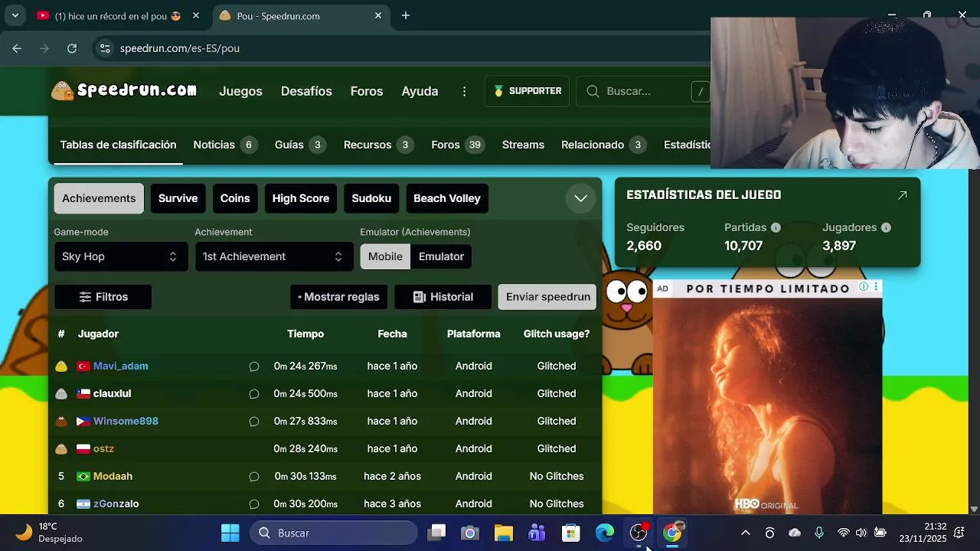Click the Windows taskbar Buscar search box
The height and width of the screenshot is (551, 980).
[333, 533]
